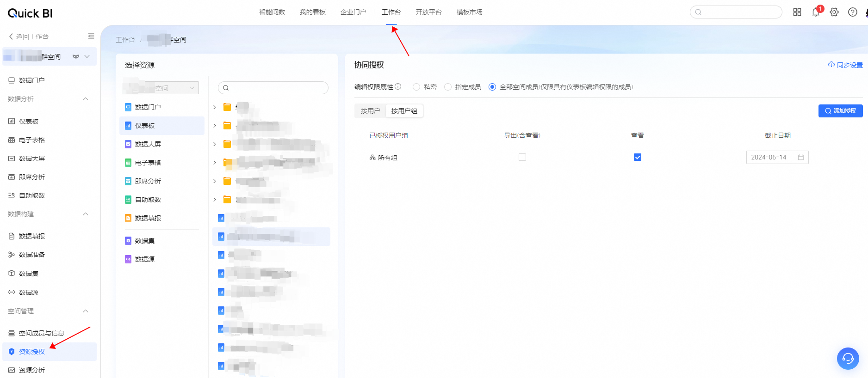Enable the 导出(含查看) checkbox for 所有组

click(x=522, y=158)
